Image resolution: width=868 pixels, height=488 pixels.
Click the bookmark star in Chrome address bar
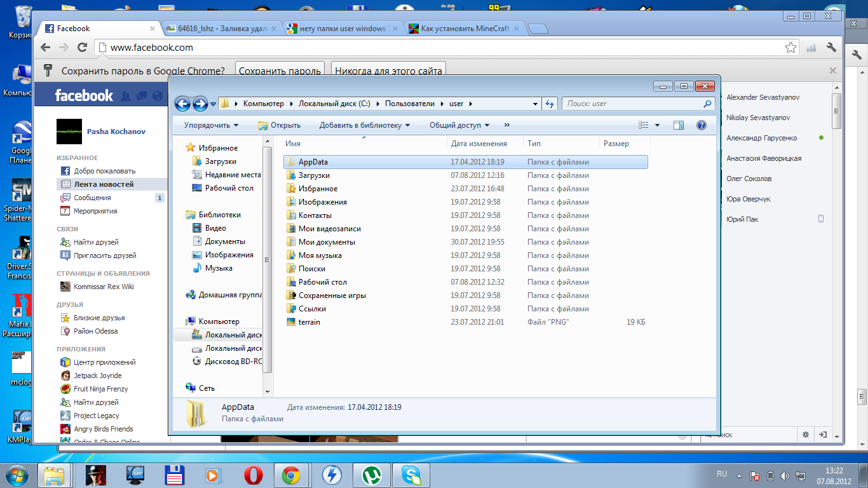click(790, 48)
